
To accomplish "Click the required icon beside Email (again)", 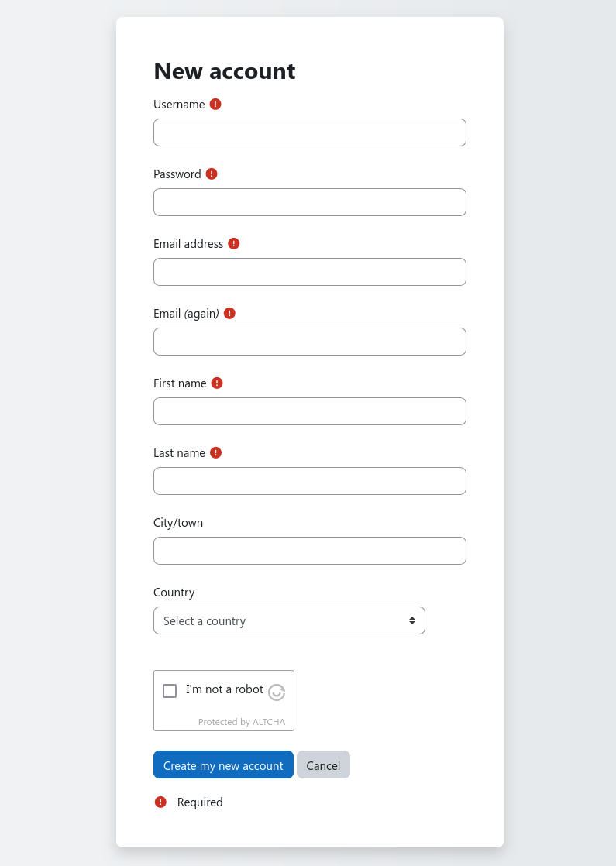I will pos(229,313).
